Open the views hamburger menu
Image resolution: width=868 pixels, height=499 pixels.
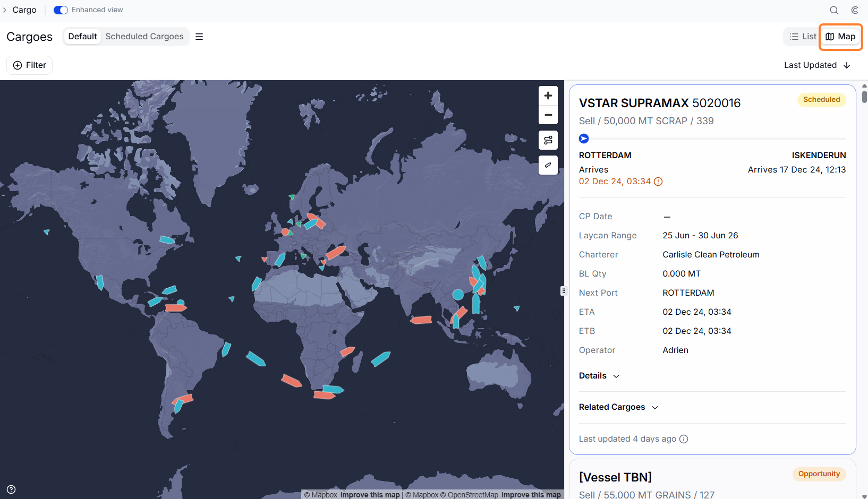199,37
